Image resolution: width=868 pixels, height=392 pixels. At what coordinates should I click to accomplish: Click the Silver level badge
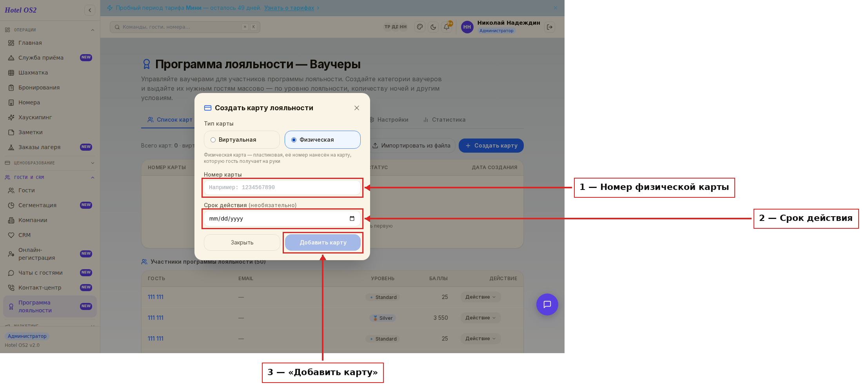coord(383,318)
